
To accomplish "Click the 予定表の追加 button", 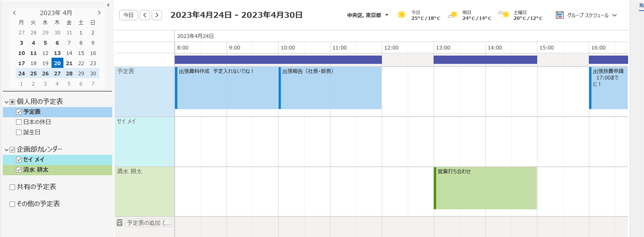I will [x=148, y=223].
